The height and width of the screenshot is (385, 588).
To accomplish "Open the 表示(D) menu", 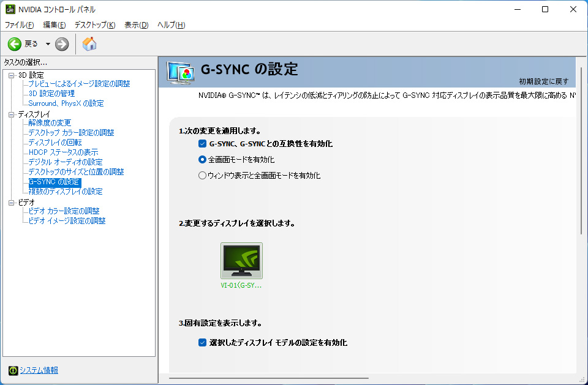I will tap(137, 24).
